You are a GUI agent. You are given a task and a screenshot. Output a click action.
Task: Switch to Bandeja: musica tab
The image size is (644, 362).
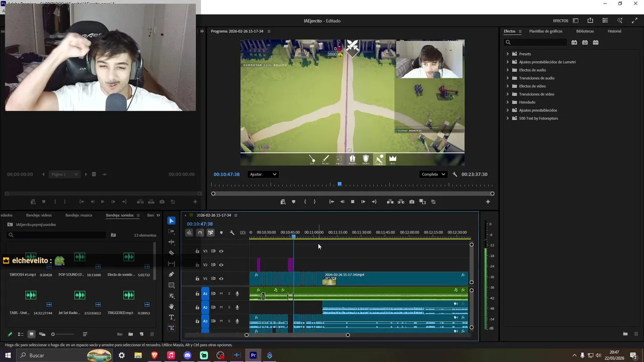[78, 215]
